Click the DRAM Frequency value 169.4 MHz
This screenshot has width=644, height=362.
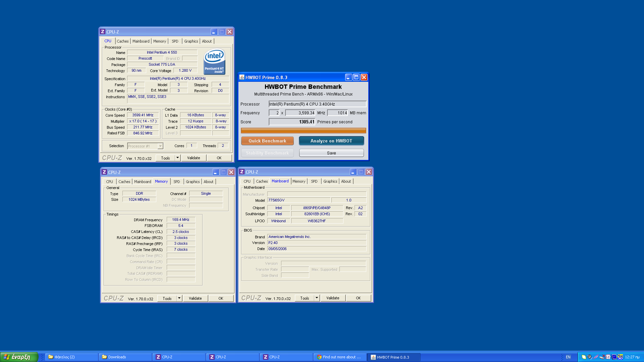coord(181,220)
